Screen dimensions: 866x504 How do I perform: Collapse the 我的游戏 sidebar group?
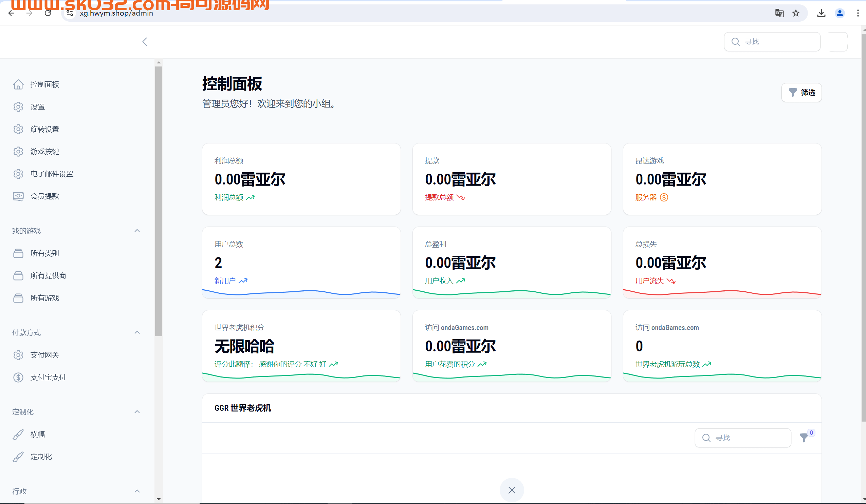pos(137,231)
